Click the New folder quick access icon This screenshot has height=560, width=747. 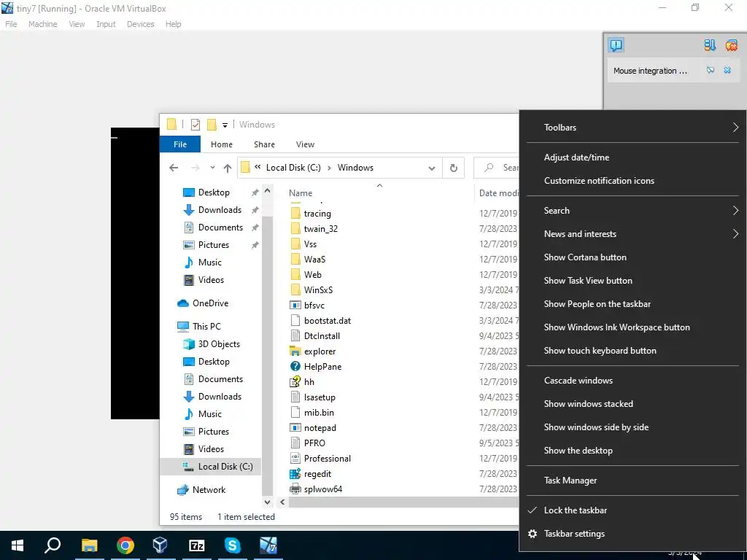click(x=212, y=125)
